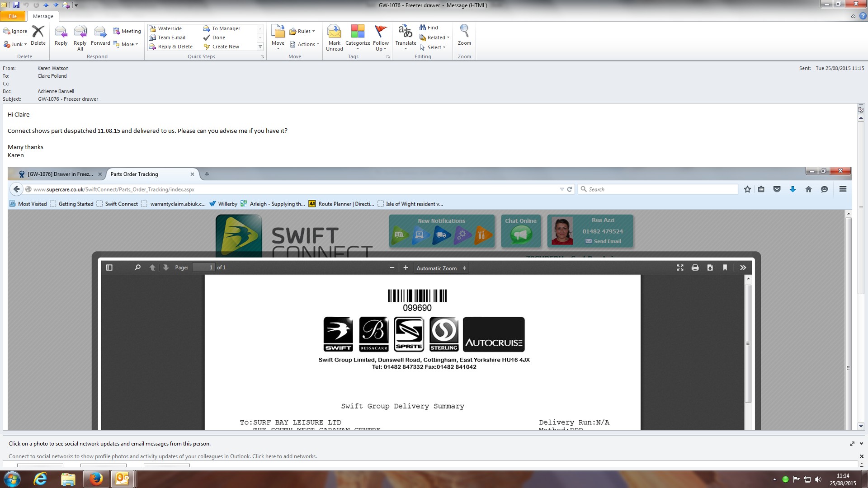Click the Translate icon
Screen dimensions: 868x488
tap(405, 36)
